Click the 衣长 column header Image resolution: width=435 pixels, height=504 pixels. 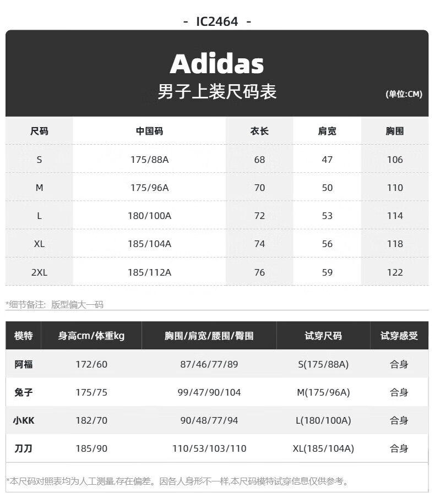tap(259, 131)
